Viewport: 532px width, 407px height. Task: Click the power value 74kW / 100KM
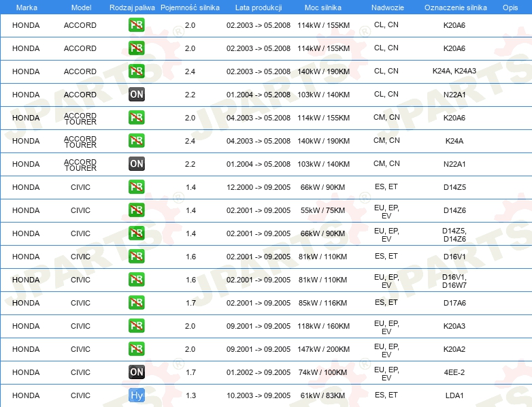tap(322, 372)
